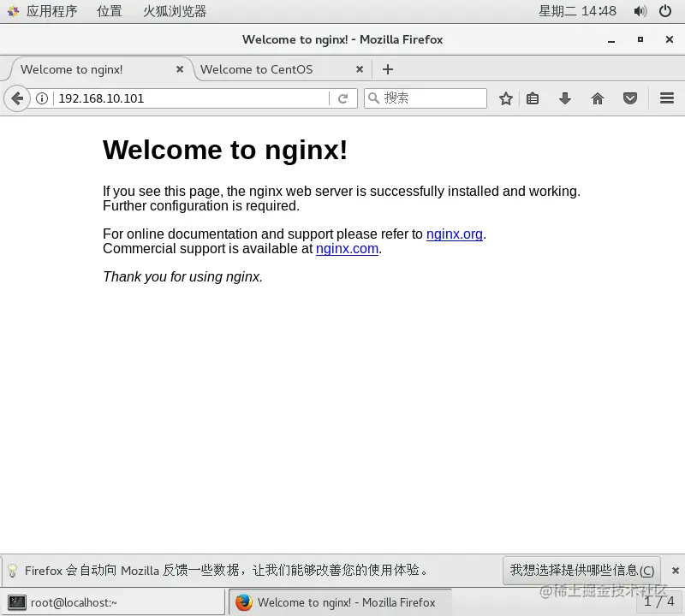Screen dimensions: 685x616
Task: Open the 位置 places menu
Action: (x=110, y=11)
